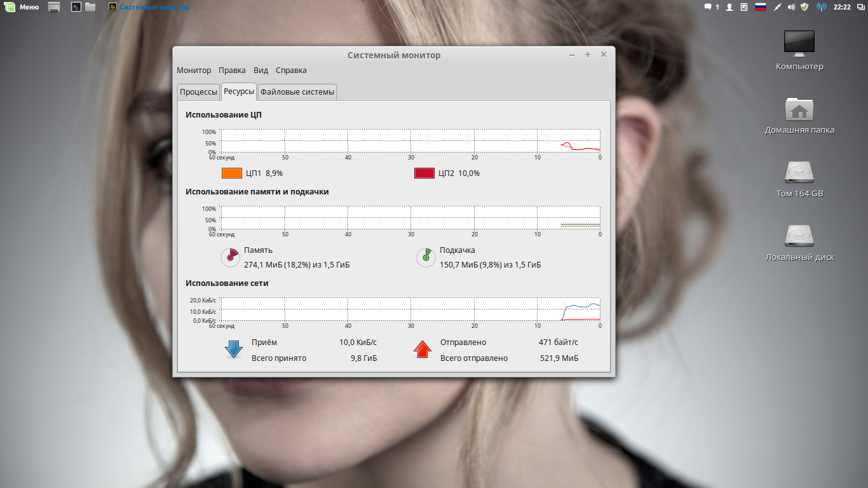Click the Том 164 GB drive icon
This screenshot has width=868, height=488.
799,173
